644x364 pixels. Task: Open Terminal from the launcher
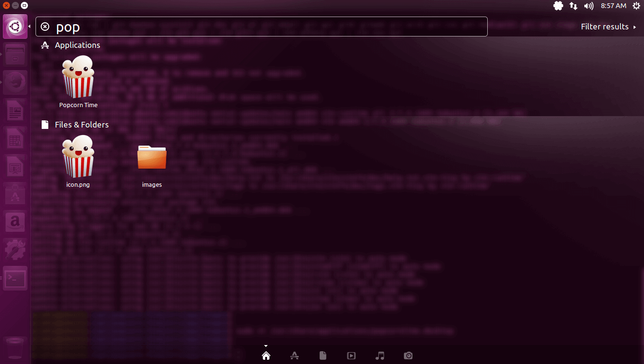coord(15,278)
